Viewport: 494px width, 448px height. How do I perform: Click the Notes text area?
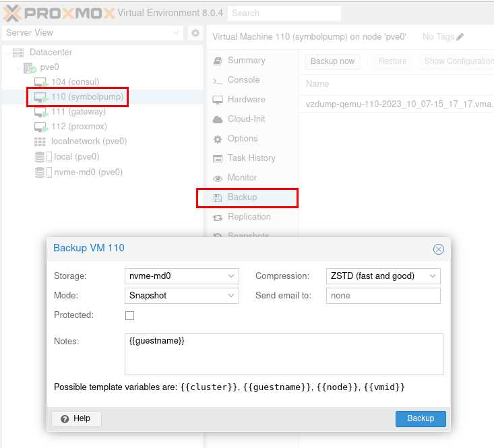[284, 354]
